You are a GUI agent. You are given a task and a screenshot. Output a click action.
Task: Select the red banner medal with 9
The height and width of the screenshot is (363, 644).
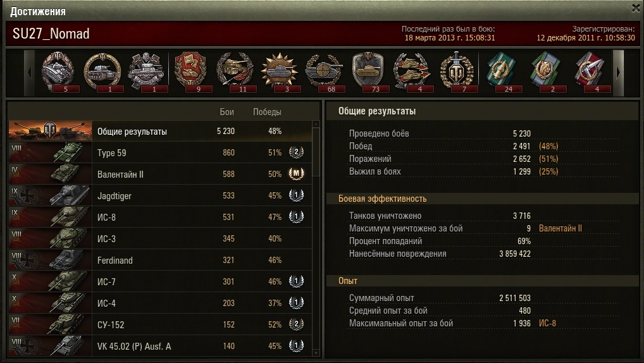point(192,72)
